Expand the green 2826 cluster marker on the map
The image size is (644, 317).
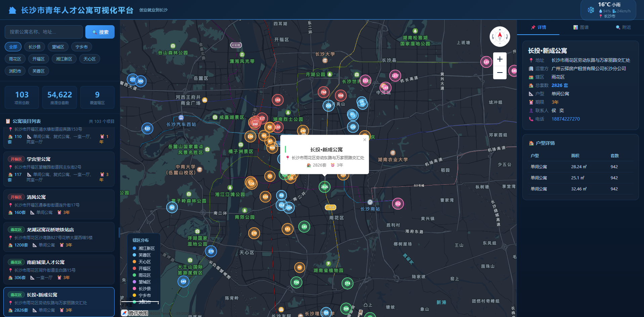pyautogui.click(x=324, y=187)
